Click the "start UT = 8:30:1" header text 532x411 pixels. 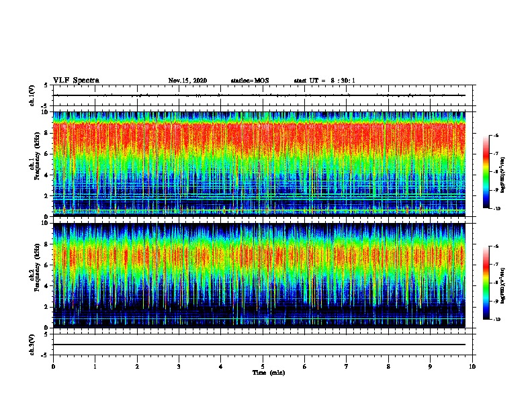click(x=324, y=81)
